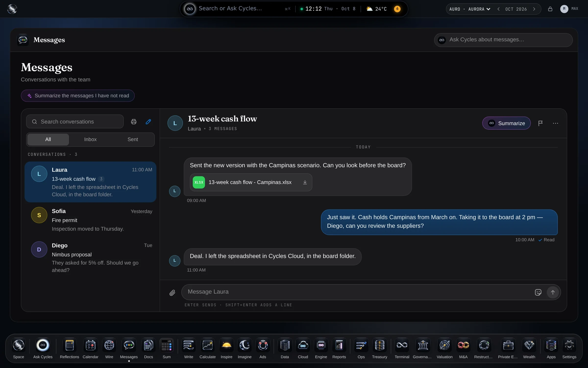Open Ask Cycles from the dock

pyautogui.click(x=43, y=349)
